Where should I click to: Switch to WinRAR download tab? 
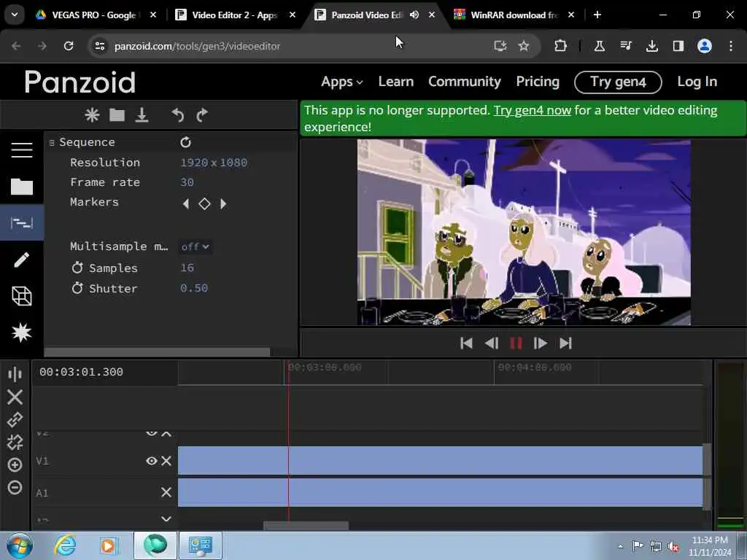coord(514,15)
